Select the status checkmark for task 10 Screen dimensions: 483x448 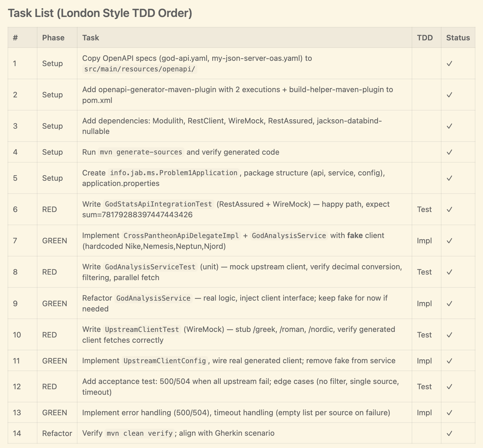click(449, 335)
